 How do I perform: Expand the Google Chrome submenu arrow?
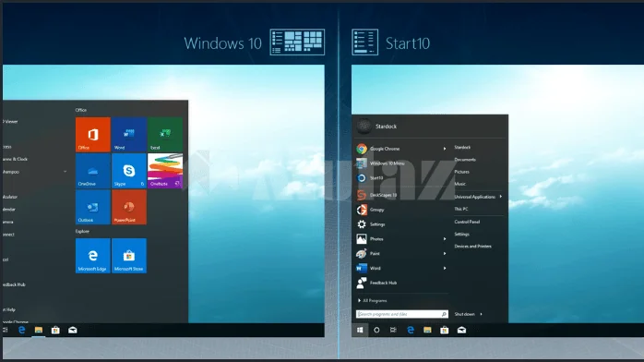(x=445, y=149)
